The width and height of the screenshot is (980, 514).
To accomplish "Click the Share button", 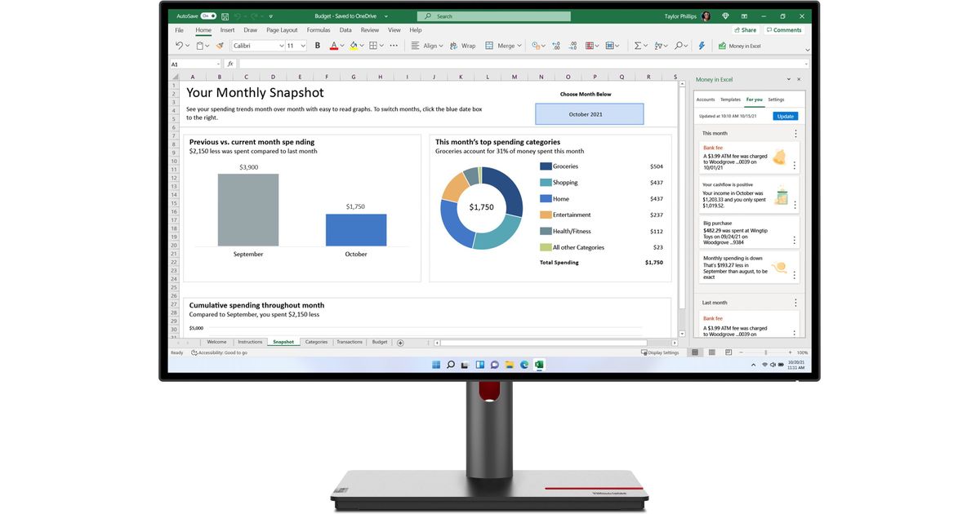I will [744, 30].
